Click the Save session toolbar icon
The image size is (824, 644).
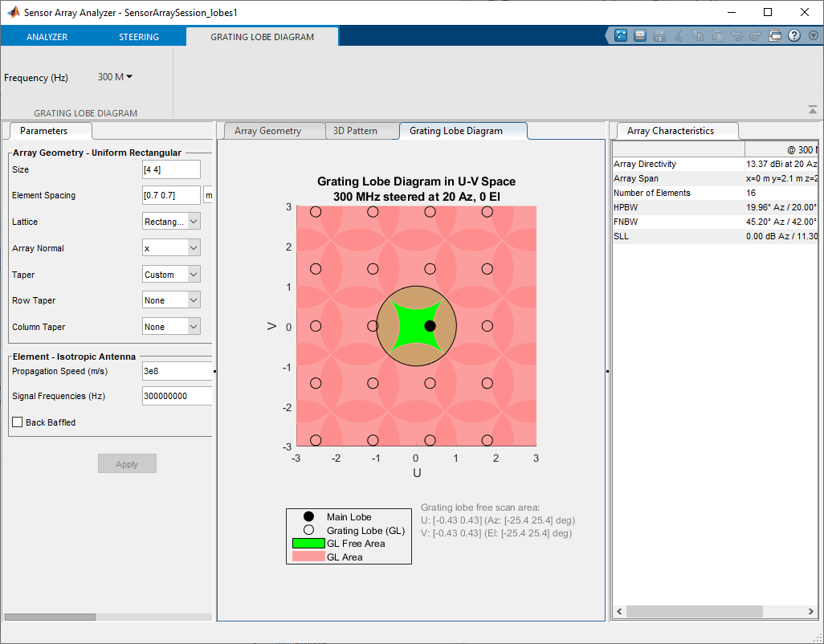pyautogui.click(x=659, y=35)
